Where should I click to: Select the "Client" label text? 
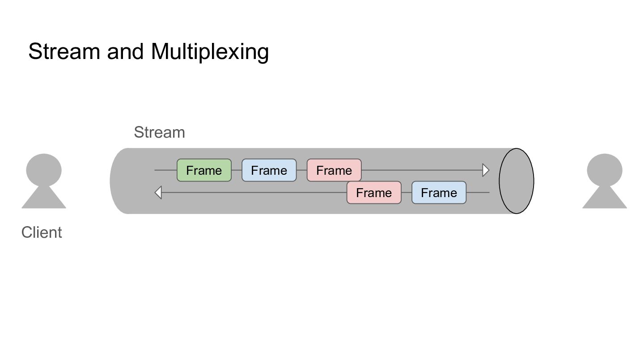point(42,232)
